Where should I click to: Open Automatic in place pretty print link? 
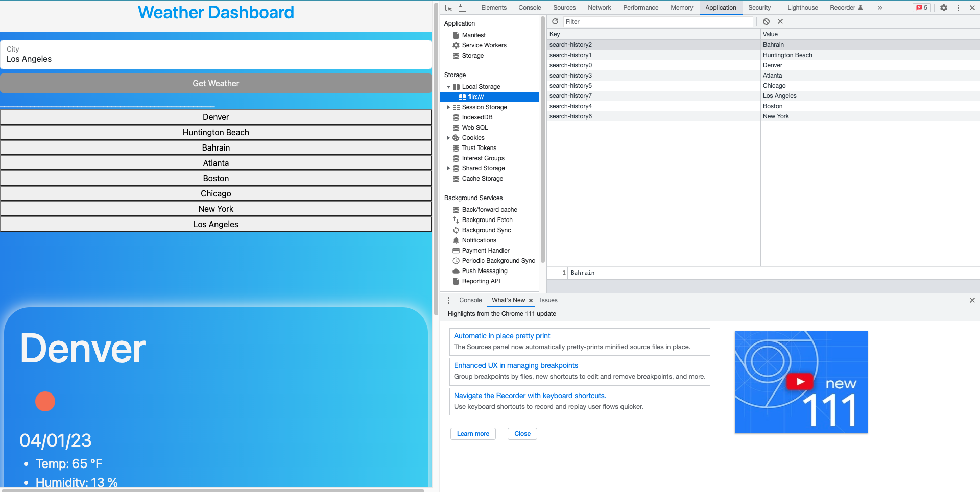[x=502, y=336]
